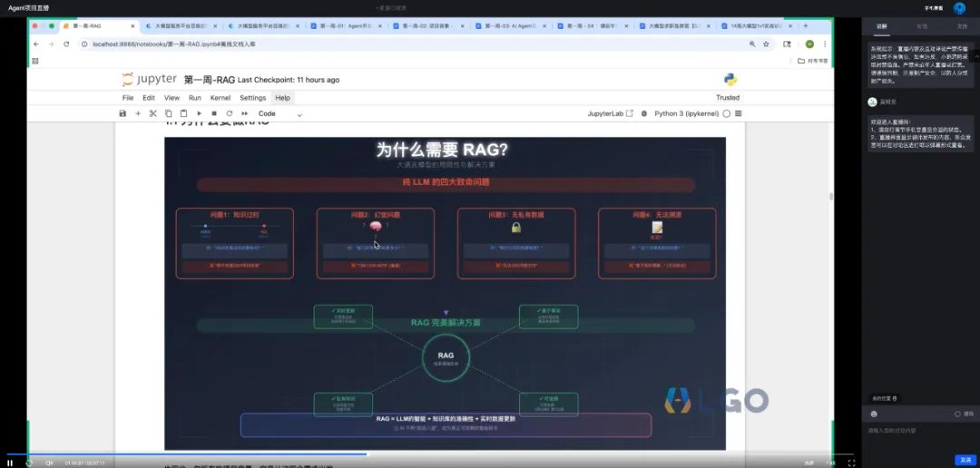Viewport: 980px width, 468px height.
Task: Click the Python logo in the notebook header
Action: [730, 79]
